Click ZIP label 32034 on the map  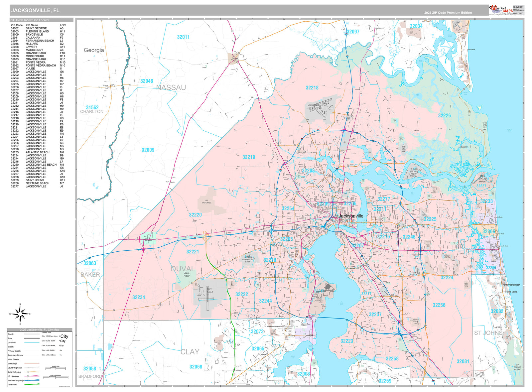(x=416, y=26)
